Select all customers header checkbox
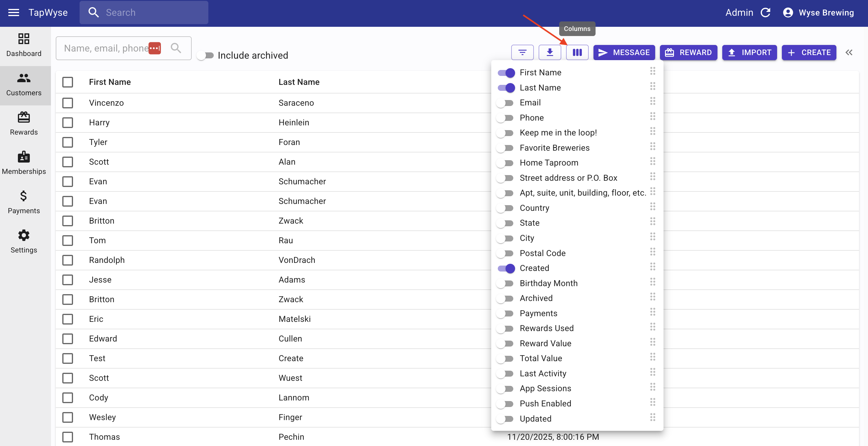 tap(68, 82)
